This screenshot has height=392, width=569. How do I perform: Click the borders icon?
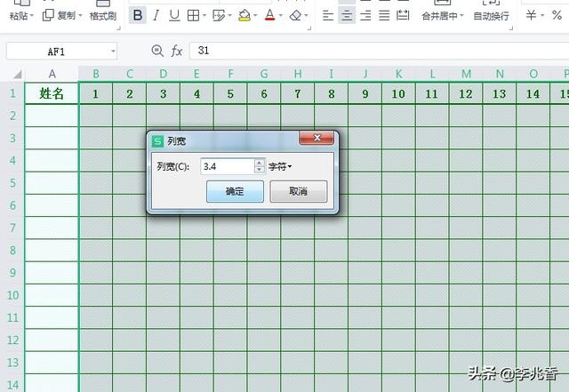(x=193, y=16)
